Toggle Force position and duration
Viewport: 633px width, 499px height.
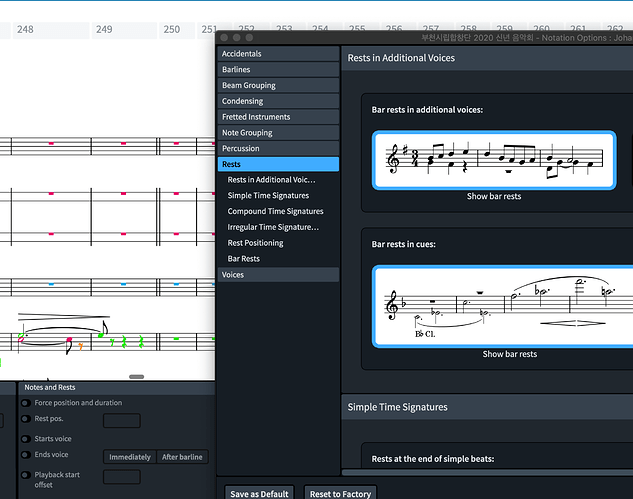pyautogui.click(x=26, y=403)
